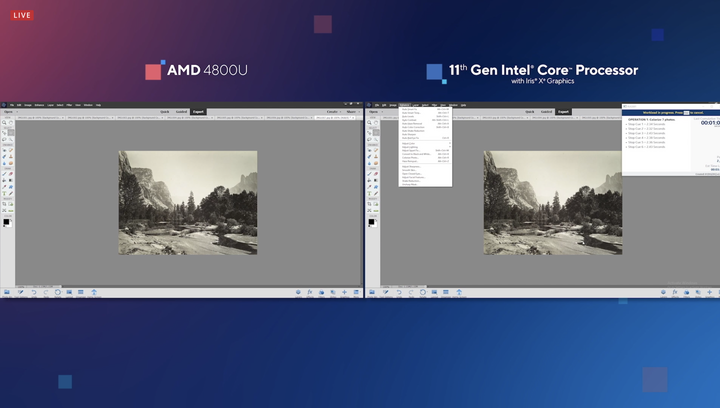Click the foreground color swatch in Intel window
720x408 pixels.
(x=371, y=221)
